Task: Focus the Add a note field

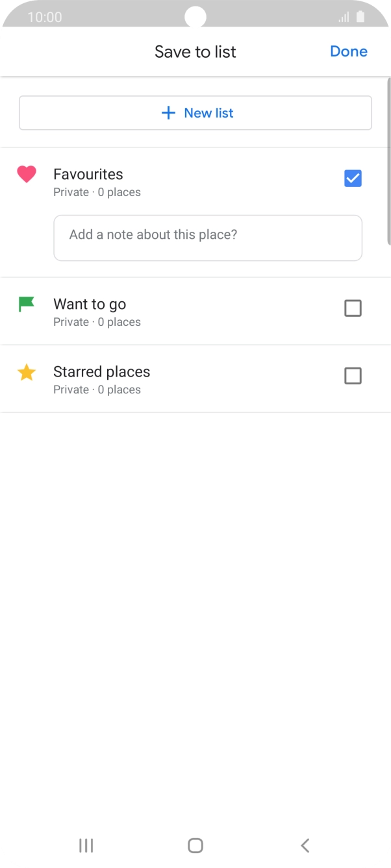Action: tap(208, 238)
